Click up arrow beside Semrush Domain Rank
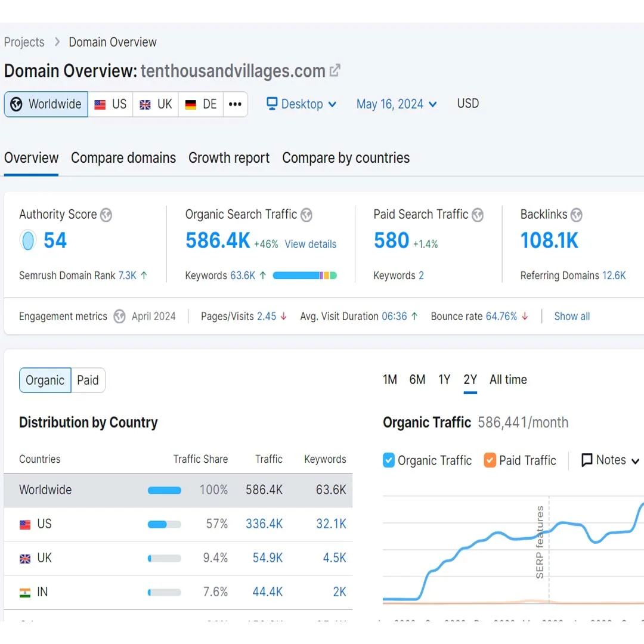Viewport: 644px width, 644px height. click(x=144, y=275)
